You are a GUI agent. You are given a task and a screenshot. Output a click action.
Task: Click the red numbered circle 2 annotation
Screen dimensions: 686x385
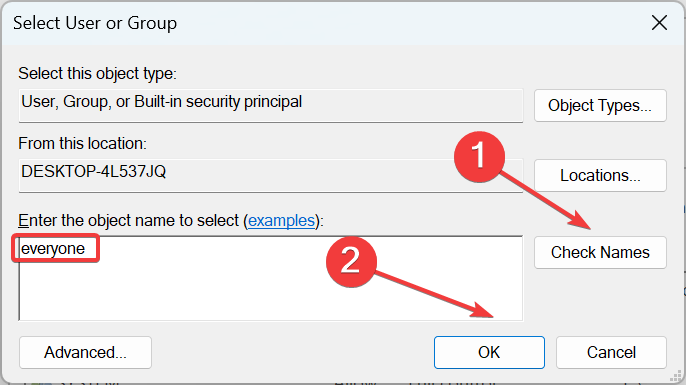[x=351, y=262]
